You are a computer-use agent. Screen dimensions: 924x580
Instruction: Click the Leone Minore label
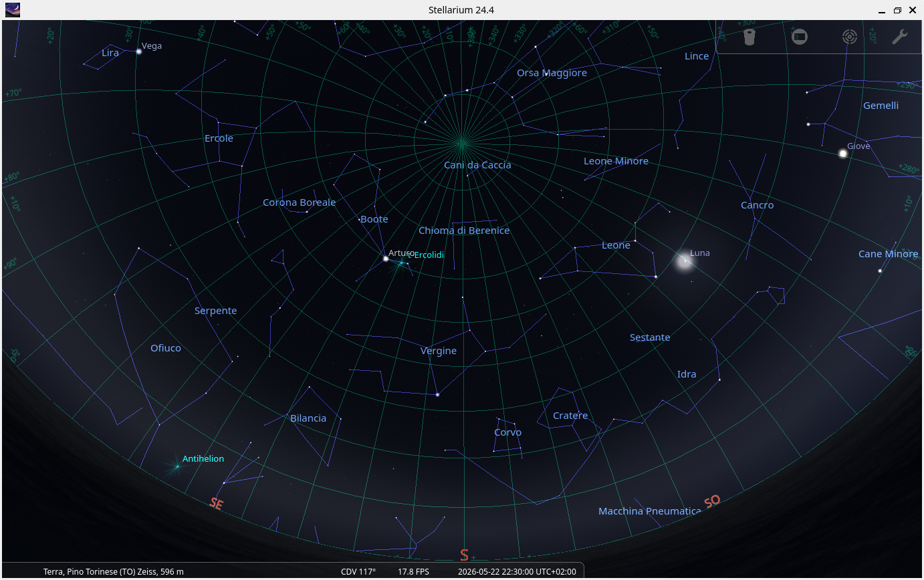tap(616, 161)
